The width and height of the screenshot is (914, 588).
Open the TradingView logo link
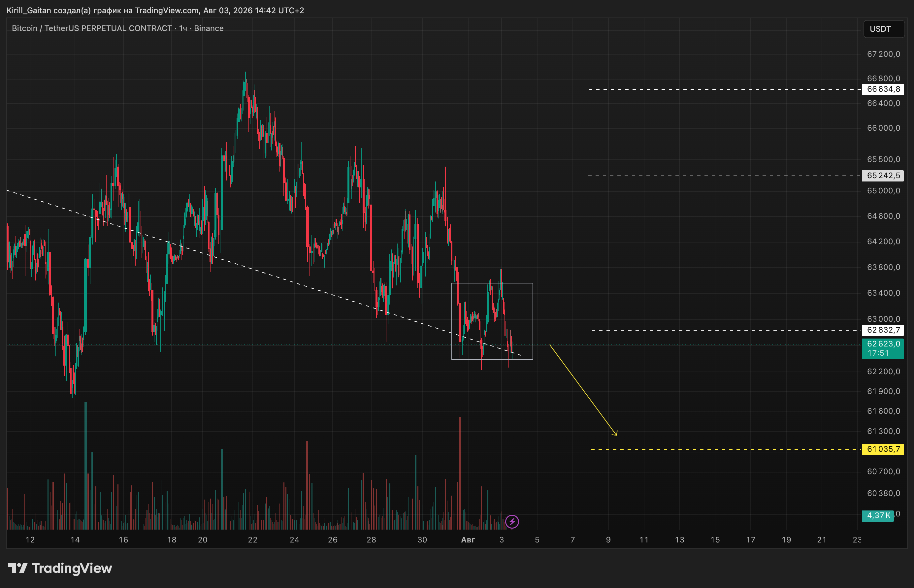pos(60,568)
